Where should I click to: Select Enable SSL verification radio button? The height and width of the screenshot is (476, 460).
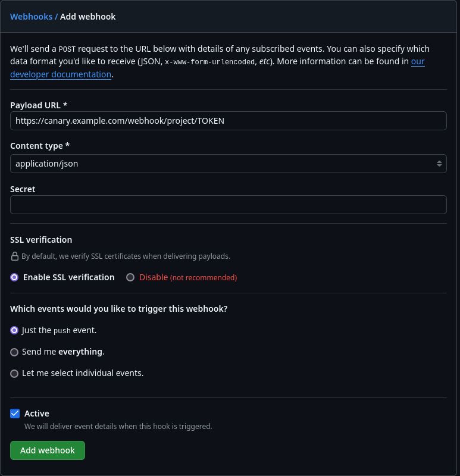(14, 277)
